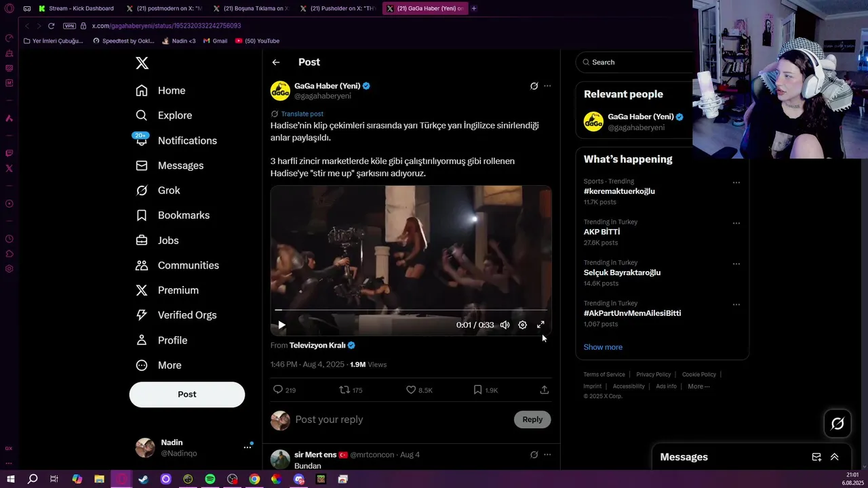Open a new browser tab
This screenshot has height=488, width=868.
pos(473,9)
